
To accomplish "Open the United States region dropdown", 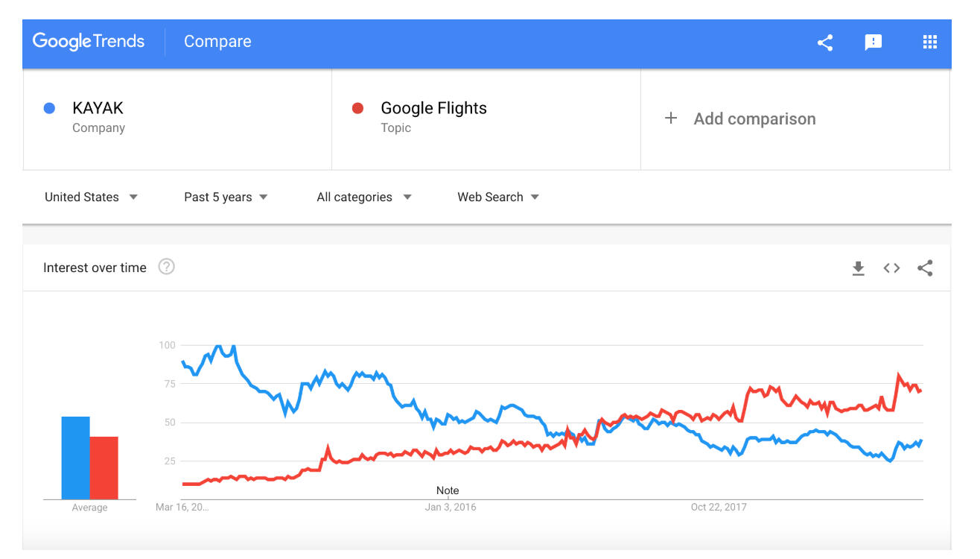I will click(91, 198).
